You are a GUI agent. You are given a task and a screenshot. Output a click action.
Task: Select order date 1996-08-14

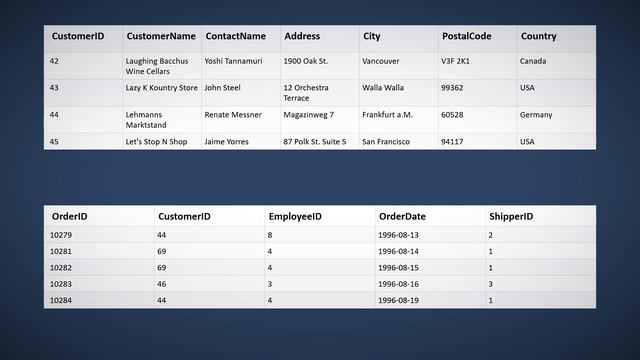click(398, 251)
